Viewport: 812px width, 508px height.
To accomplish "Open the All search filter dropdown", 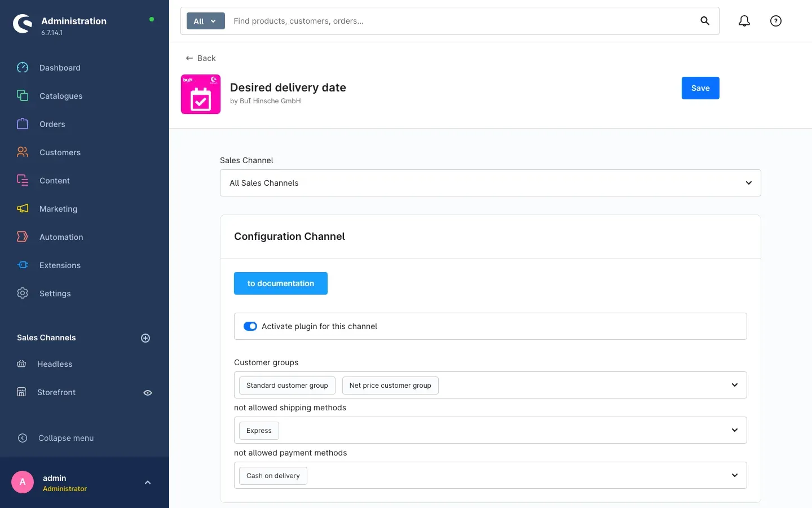I will tap(206, 21).
